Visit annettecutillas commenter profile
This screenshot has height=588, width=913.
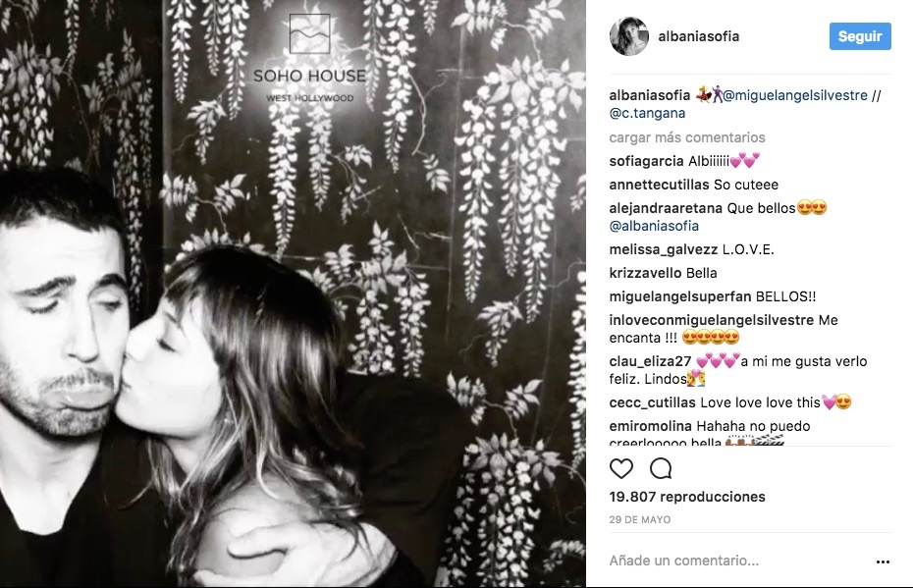tap(659, 185)
